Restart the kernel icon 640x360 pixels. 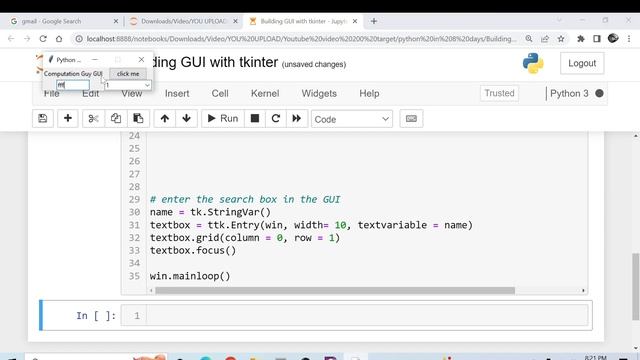click(x=276, y=118)
